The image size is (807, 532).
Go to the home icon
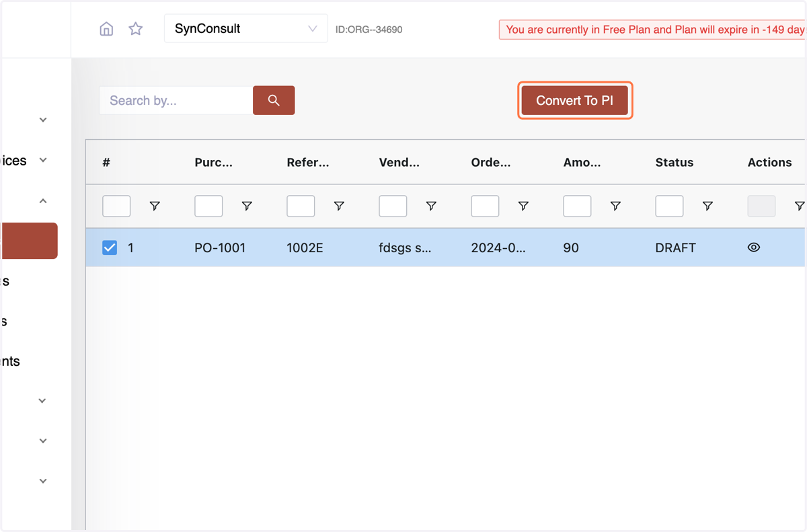click(x=106, y=29)
